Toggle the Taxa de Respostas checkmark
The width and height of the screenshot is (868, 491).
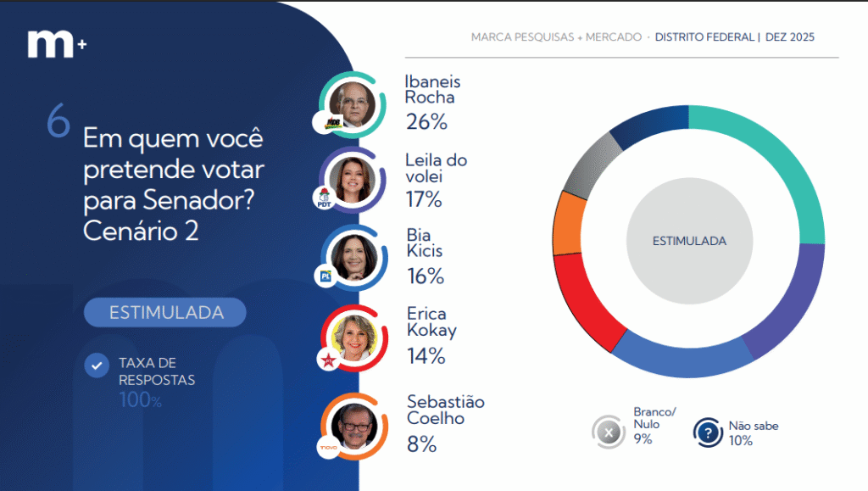point(97,365)
